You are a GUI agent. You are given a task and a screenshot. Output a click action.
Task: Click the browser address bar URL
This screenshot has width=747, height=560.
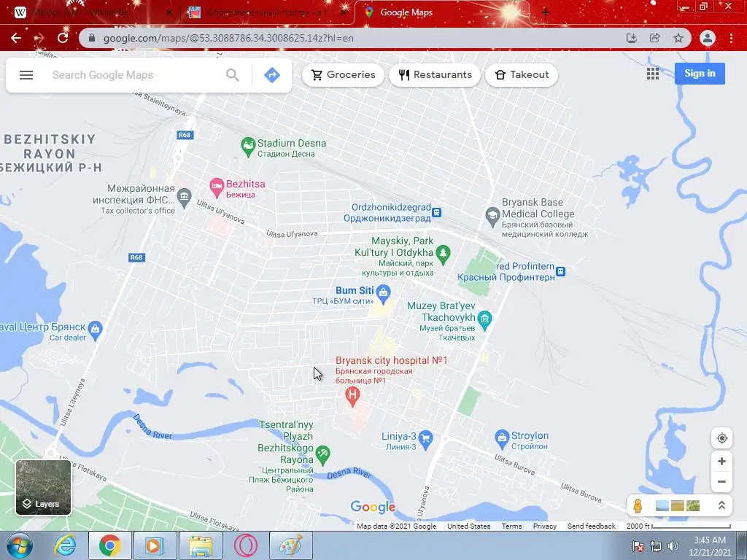pos(228,38)
